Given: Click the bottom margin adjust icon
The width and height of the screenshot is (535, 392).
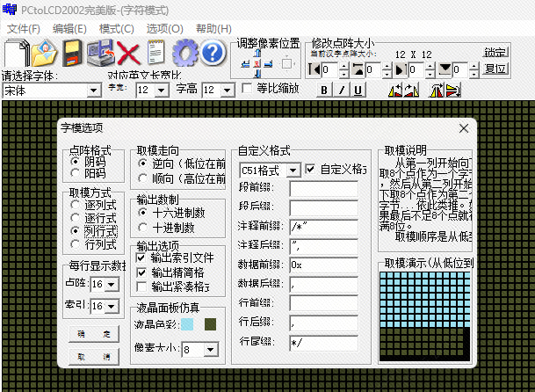Looking at the screenshot, I should (x=445, y=69).
